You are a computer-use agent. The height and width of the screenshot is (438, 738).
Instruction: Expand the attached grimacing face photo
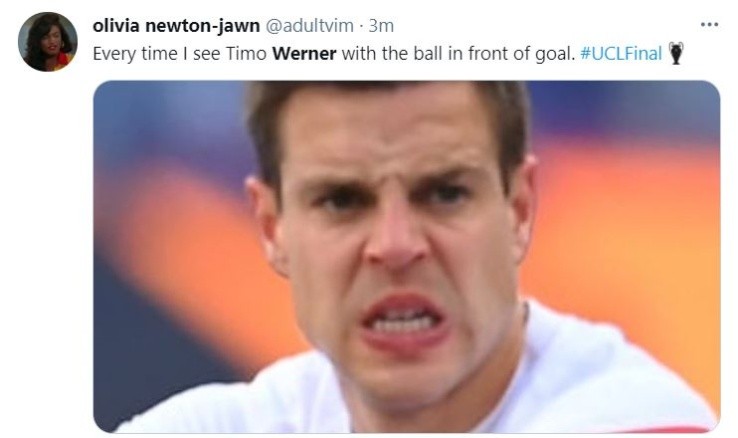[x=407, y=256]
